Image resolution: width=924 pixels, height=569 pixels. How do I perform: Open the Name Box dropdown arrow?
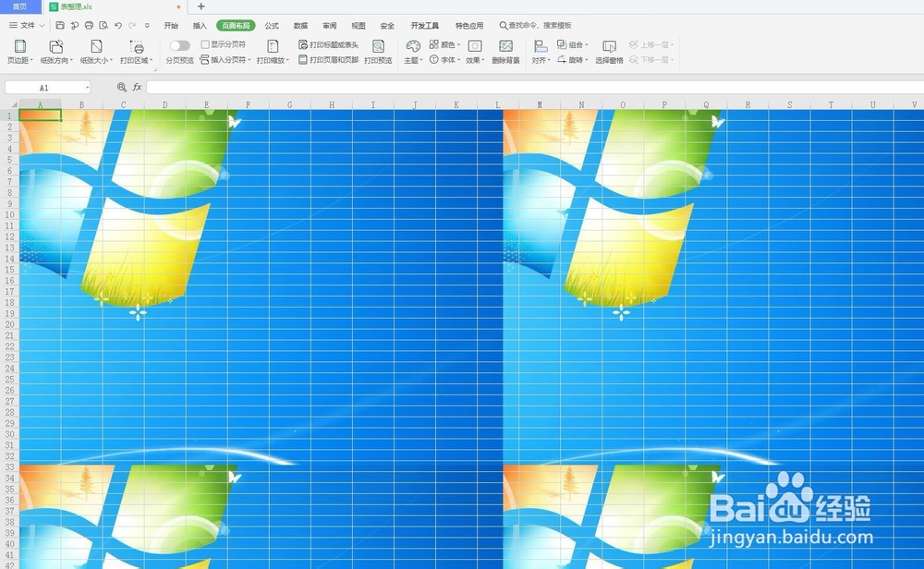point(87,88)
